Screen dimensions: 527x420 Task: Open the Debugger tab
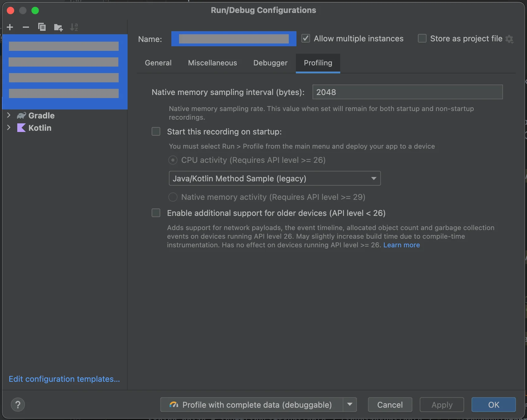(x=270, y=63)
